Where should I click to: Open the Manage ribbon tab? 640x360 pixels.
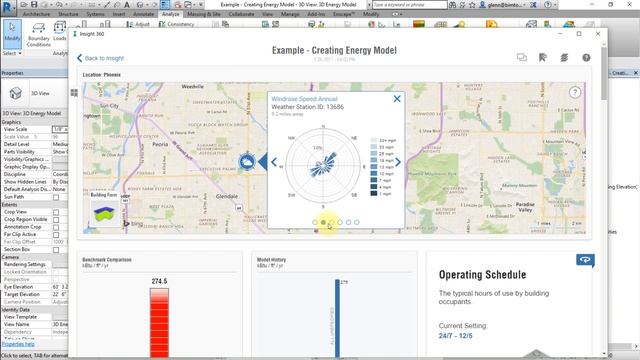(290, 14)
